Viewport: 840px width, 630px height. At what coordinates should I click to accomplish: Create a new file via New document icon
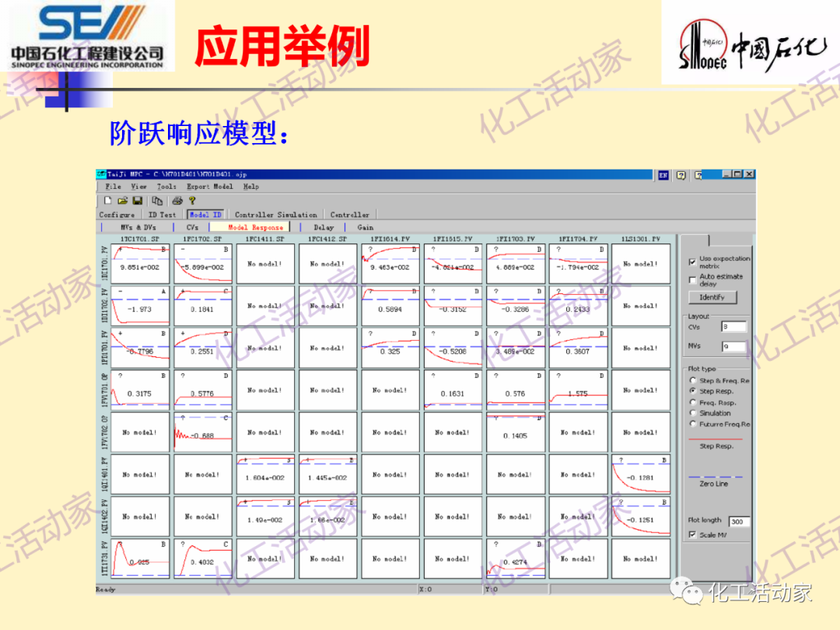coord(108,201)
